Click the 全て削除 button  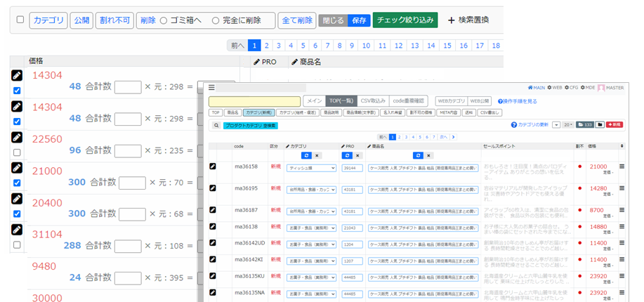click(296, 20)
